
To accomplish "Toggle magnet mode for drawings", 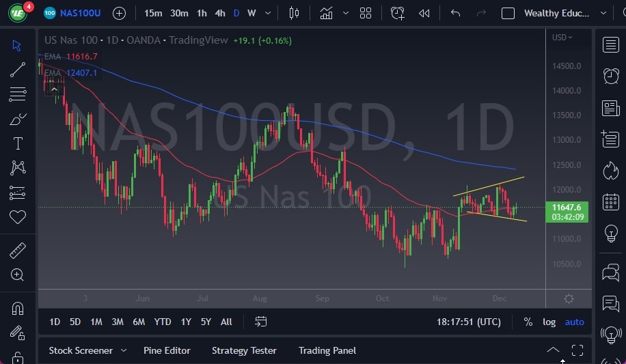I will pos(18,308).
